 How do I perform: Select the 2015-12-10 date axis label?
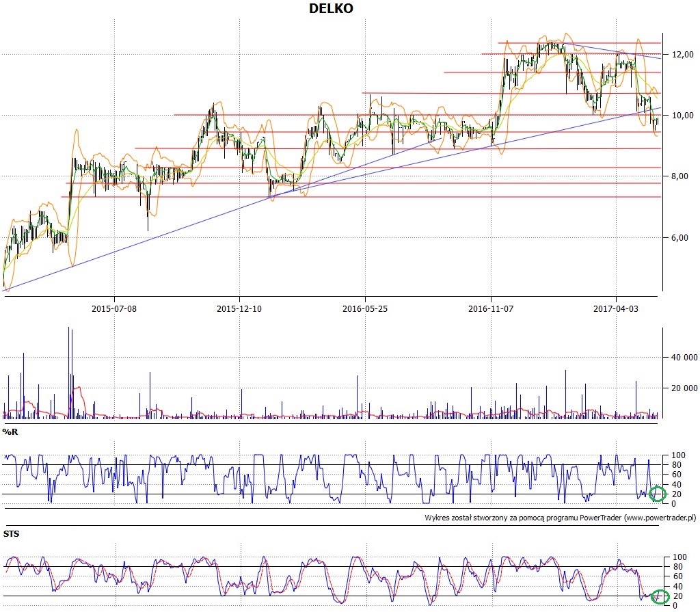point(239,308)
